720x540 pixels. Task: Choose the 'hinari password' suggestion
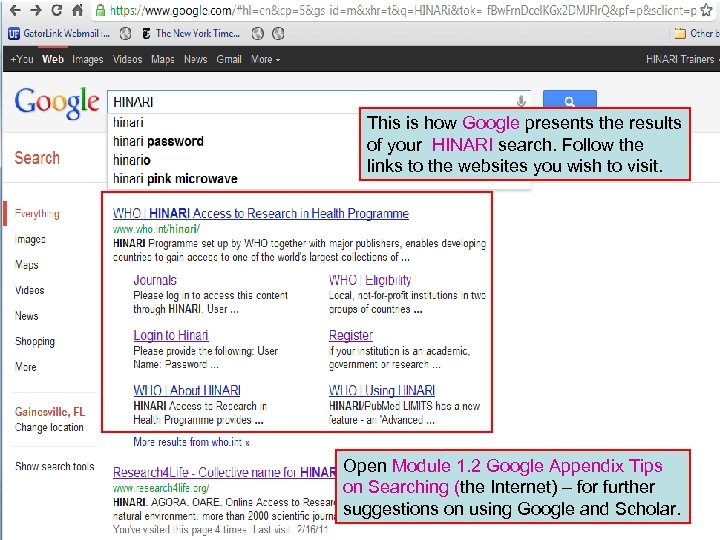click(158, 141)
